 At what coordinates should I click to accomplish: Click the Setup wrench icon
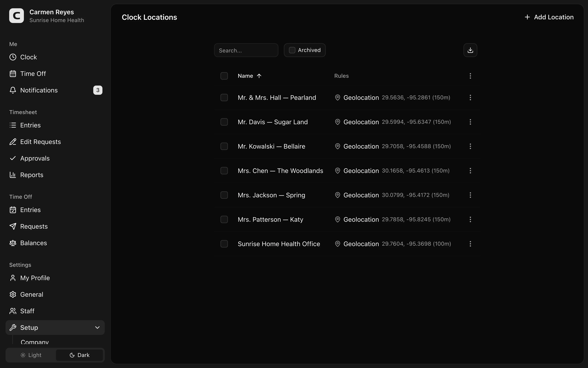click(13, 328)
